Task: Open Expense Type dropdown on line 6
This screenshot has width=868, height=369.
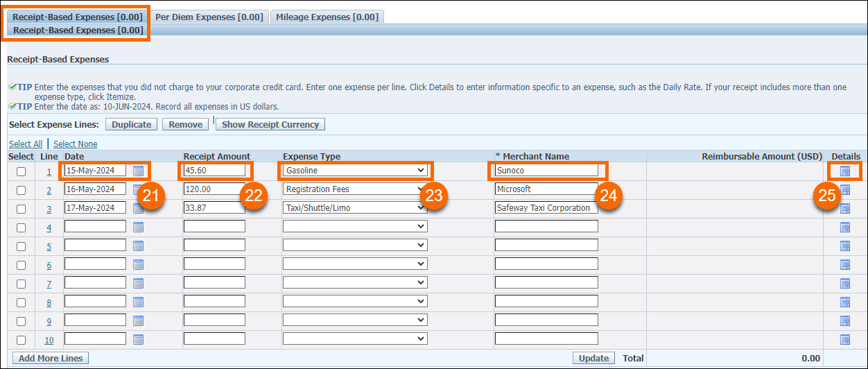Action: pyautogui.click(x=355, y=264)
